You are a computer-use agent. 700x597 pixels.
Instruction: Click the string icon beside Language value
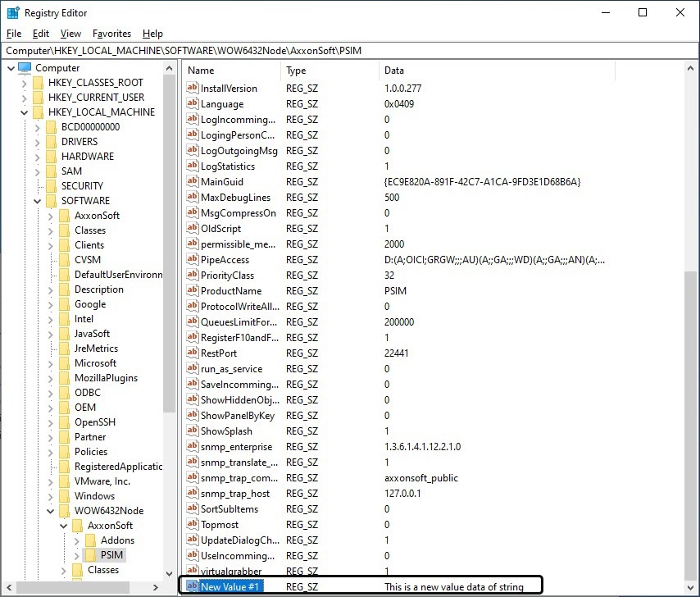point(193,104)
